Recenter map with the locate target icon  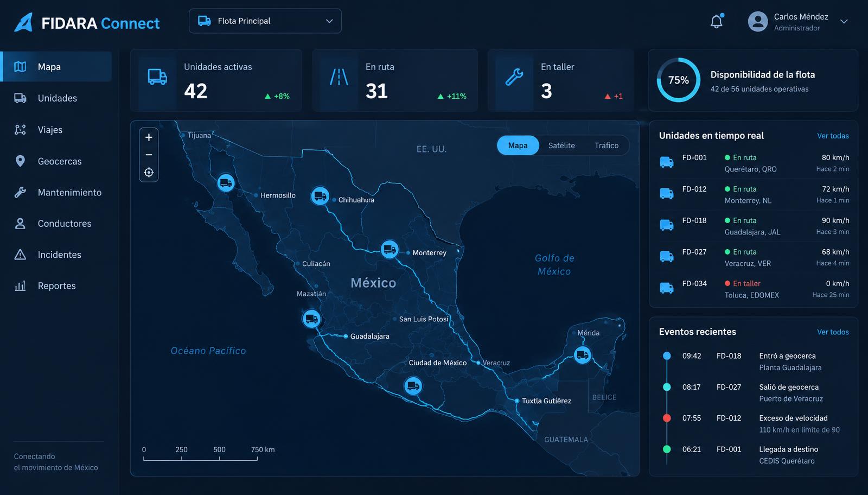[149, 173]
